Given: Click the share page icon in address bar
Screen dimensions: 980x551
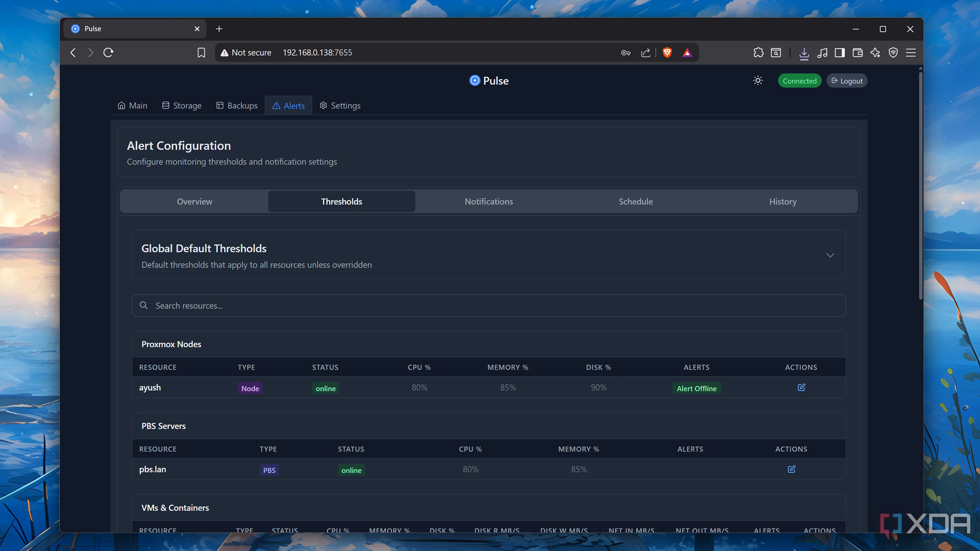Looking at the screenshot, I should (x=646, y=53).
